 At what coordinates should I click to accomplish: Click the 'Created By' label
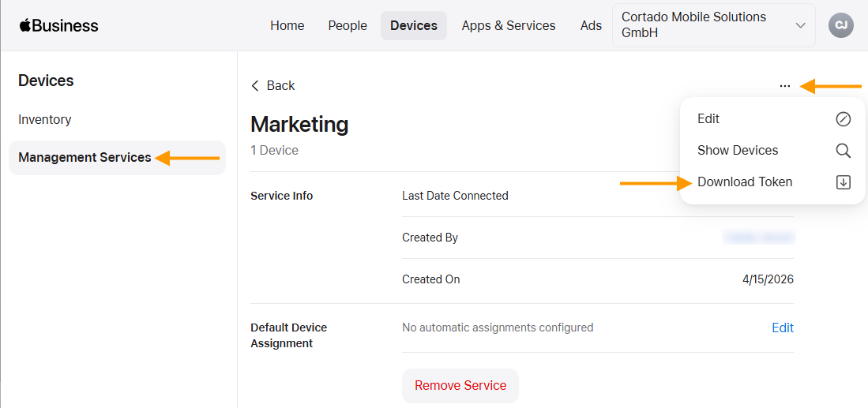[430, 238]
